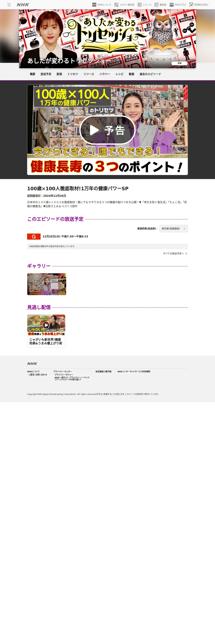Play the 予告 preview video

[x=107, y=130]
